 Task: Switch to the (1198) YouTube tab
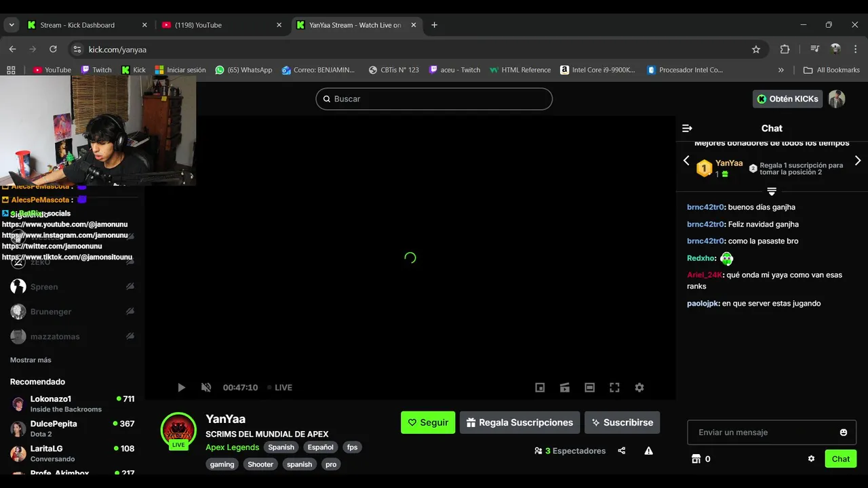pos(222,25)
